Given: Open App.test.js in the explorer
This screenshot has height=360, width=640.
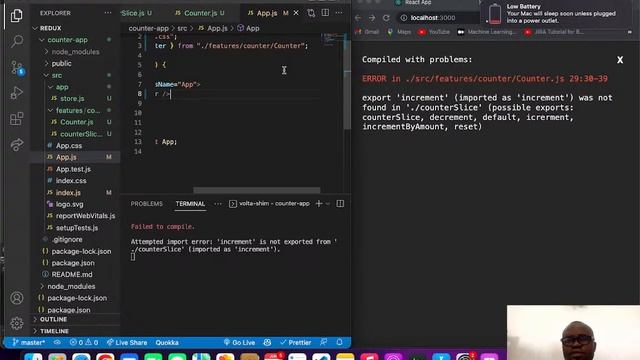Looking at the screenshot, I should [x=73, y=169].
